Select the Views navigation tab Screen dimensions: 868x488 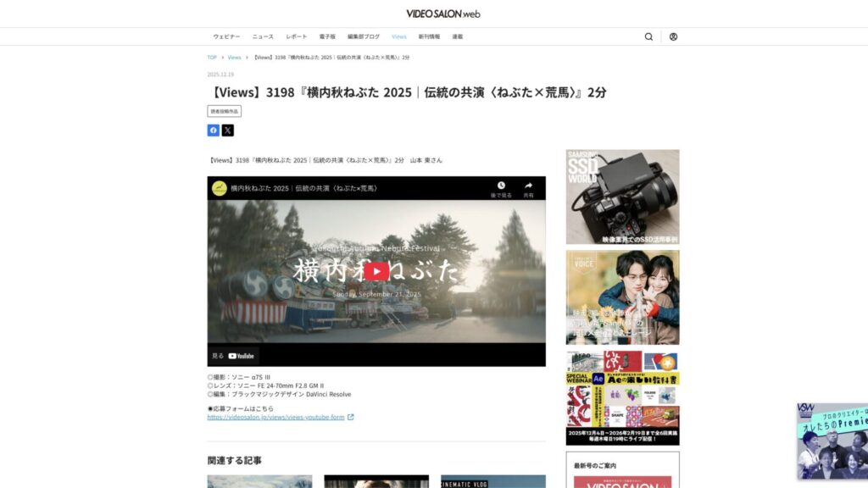pos(399,36)
